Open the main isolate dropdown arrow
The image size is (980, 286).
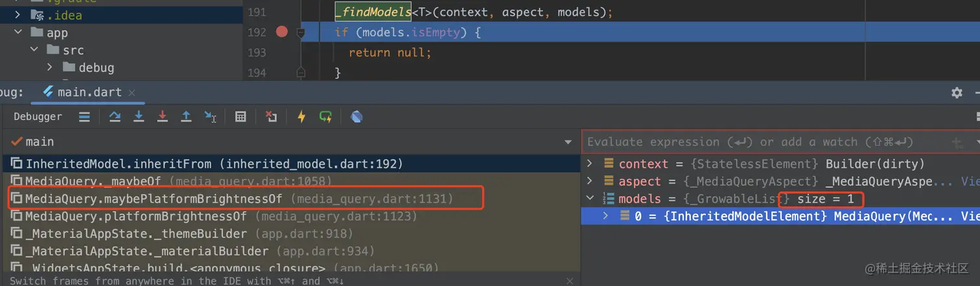coord(568,142)
